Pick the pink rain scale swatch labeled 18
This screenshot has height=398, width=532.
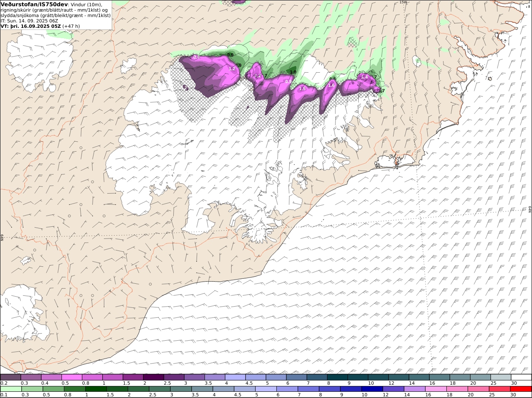click(x=456, y=389)
